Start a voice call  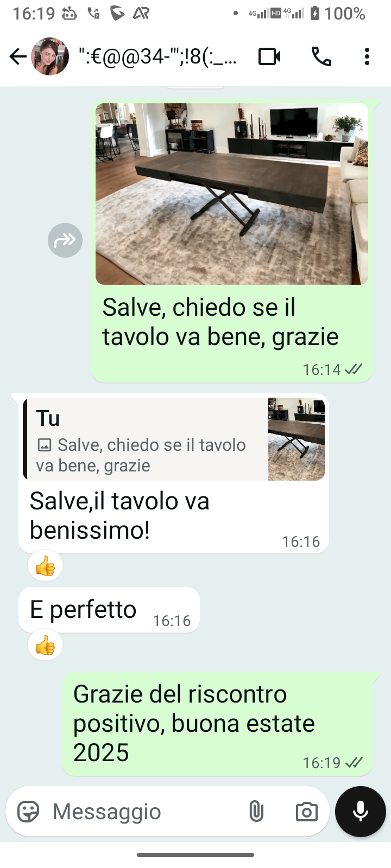click(321, 56)
